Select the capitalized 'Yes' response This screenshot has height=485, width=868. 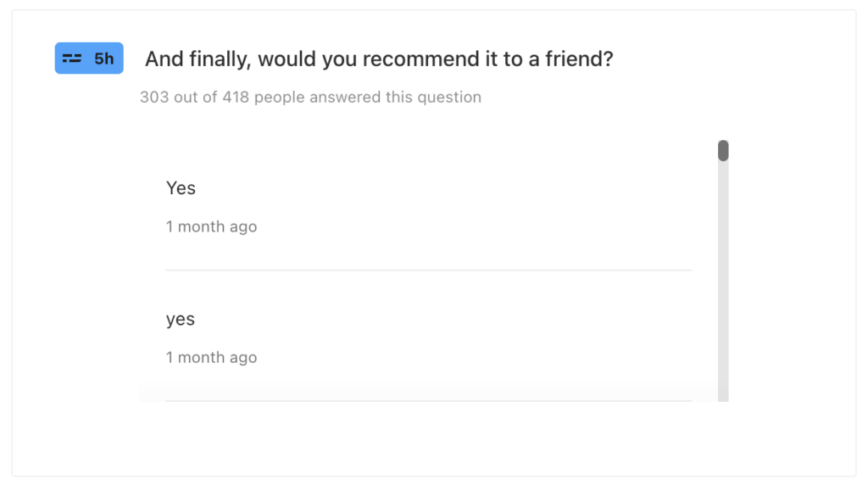[x=181, y=188]
